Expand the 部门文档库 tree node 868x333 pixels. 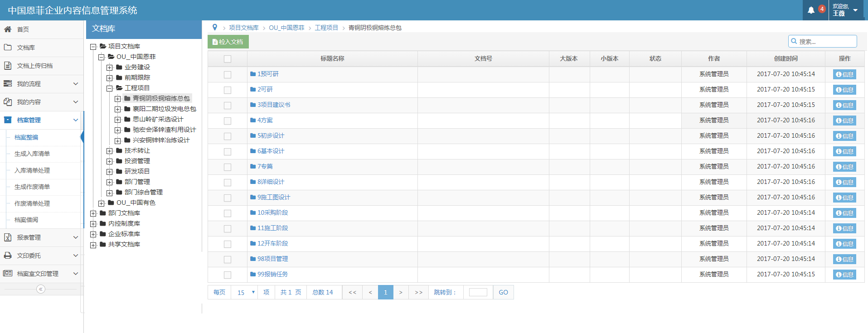point(93,213)
